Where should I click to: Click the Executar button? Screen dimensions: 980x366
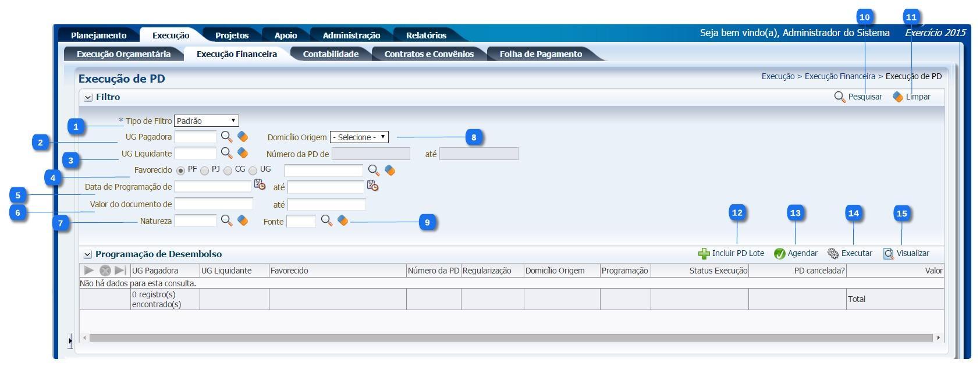(x=850, y=254)
